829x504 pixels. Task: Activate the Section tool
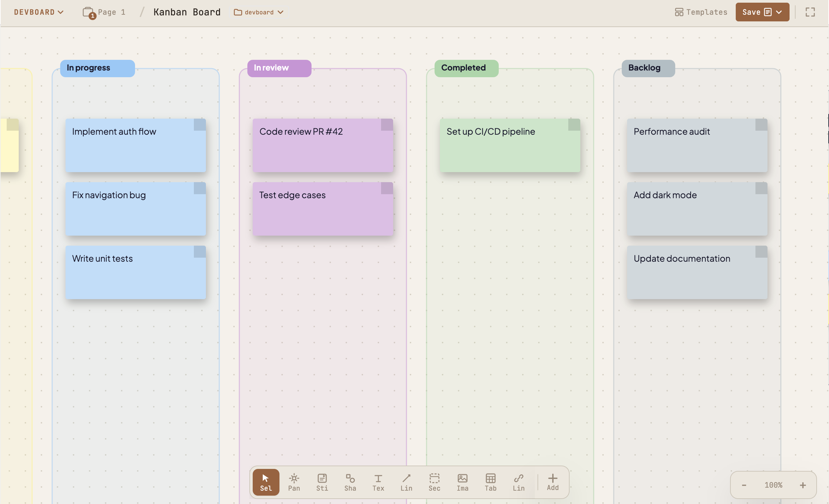tap(434, 482)
